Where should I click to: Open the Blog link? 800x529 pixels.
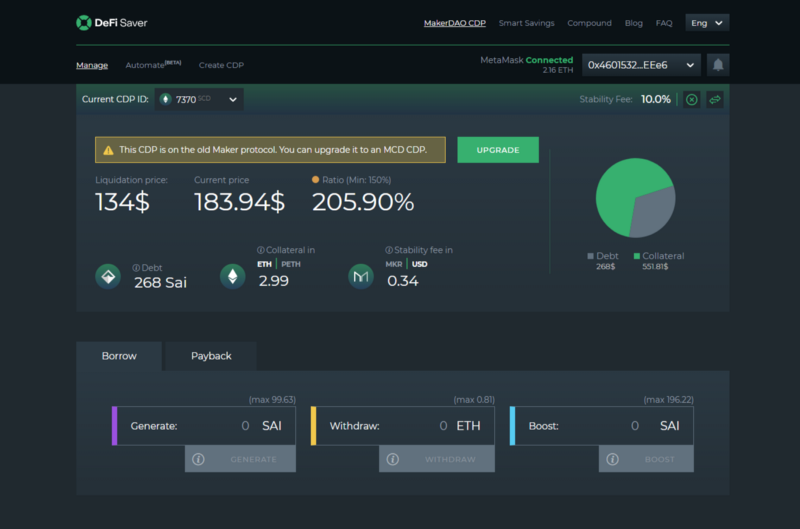[634, 23]
